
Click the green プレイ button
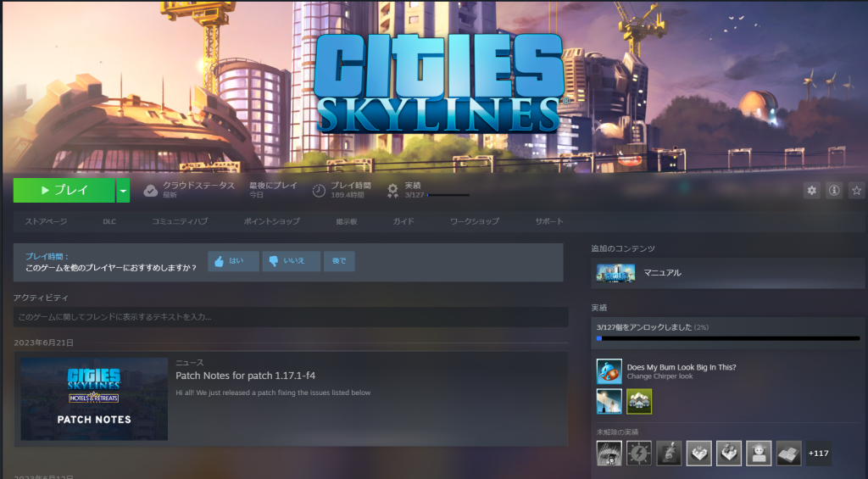(64, 191)
